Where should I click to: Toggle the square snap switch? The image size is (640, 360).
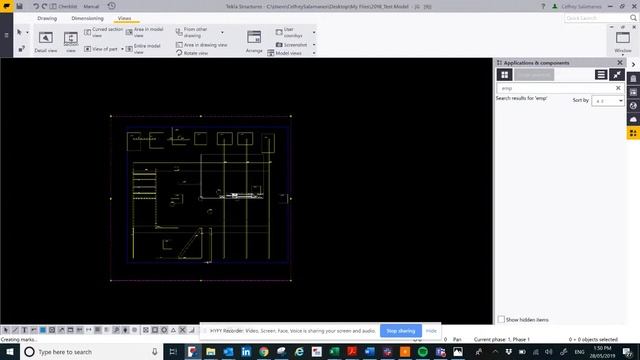(155, 330)
